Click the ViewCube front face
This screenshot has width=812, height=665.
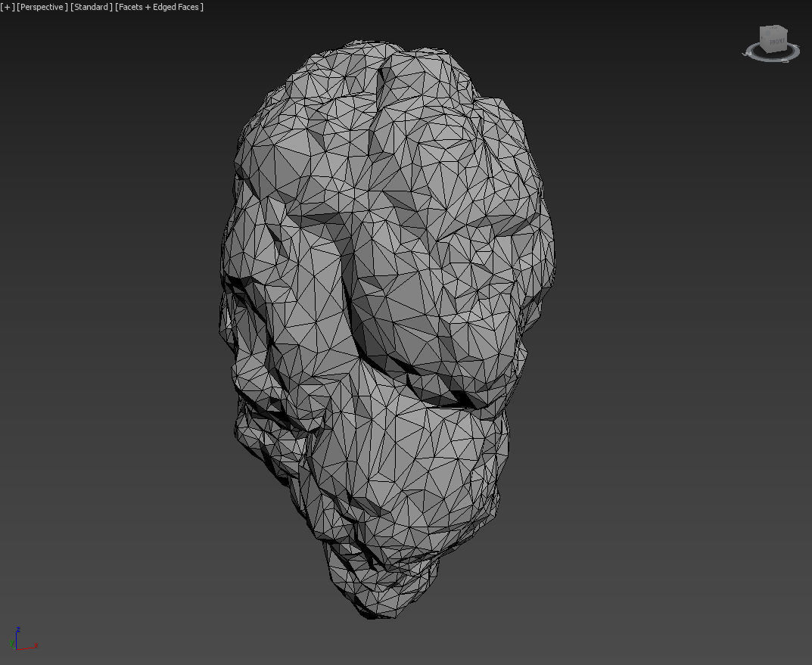[776, 42]
